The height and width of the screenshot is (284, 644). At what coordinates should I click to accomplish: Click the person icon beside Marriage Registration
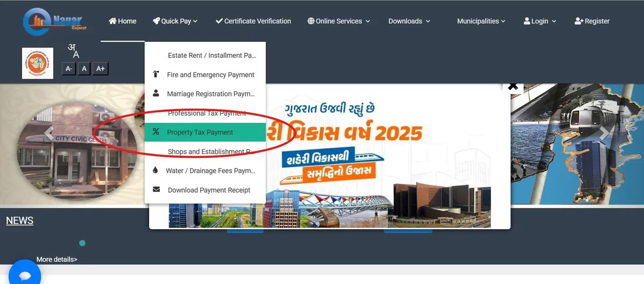156,93
